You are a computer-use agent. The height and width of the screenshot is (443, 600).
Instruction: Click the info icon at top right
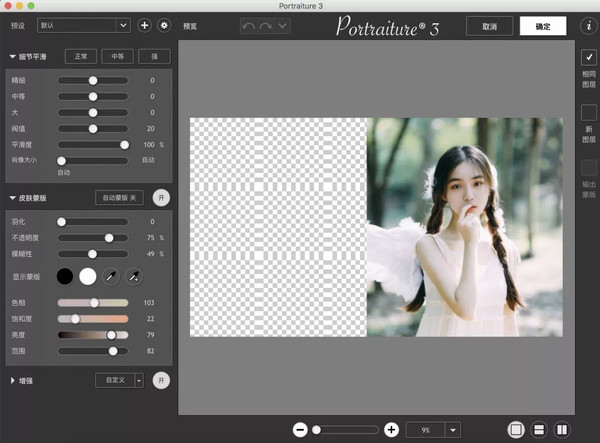[588, 25]
